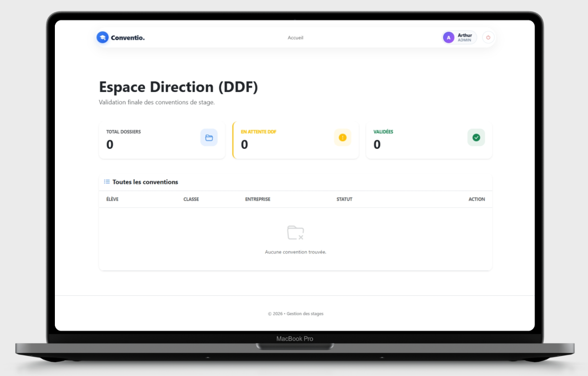Click the Conventio graduation cap logo icon
This screenshot has height=376, width=588.
[102, 37]
